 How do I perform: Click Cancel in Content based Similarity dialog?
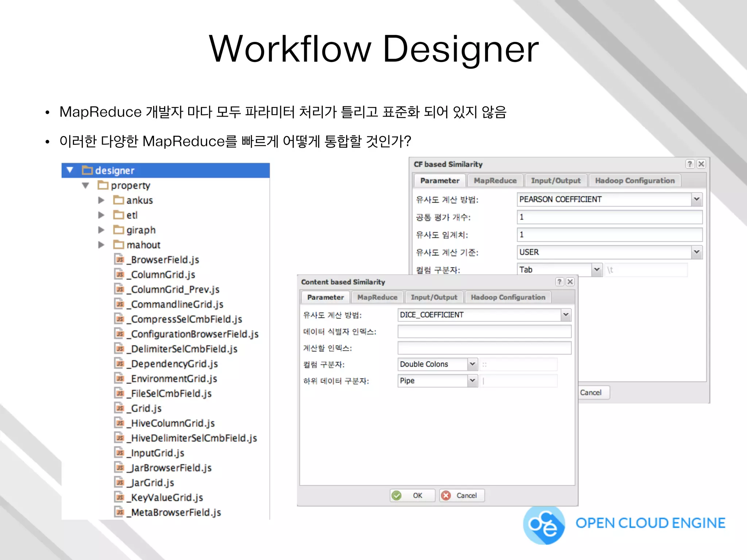pos(462,495)
